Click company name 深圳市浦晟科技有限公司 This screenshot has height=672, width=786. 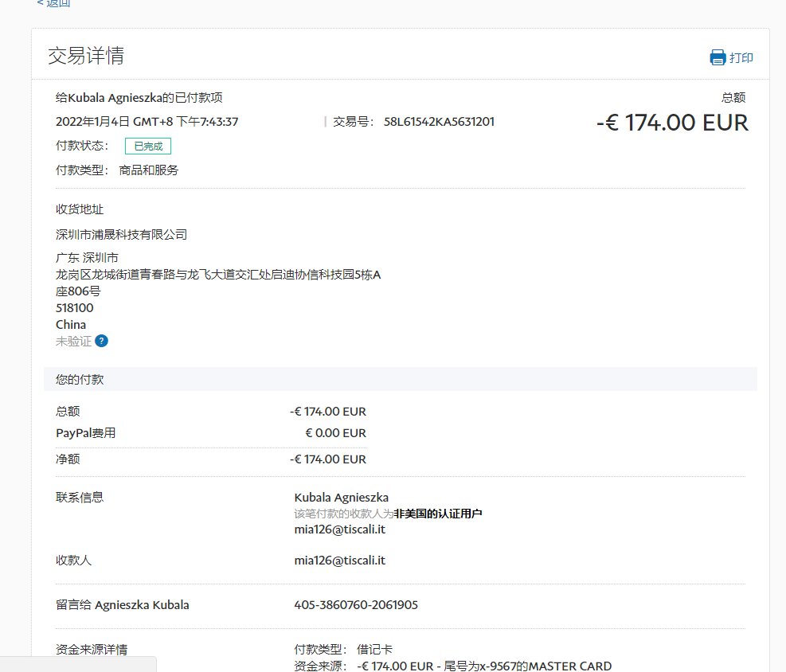pyautogui.click(x=121, y=235)
